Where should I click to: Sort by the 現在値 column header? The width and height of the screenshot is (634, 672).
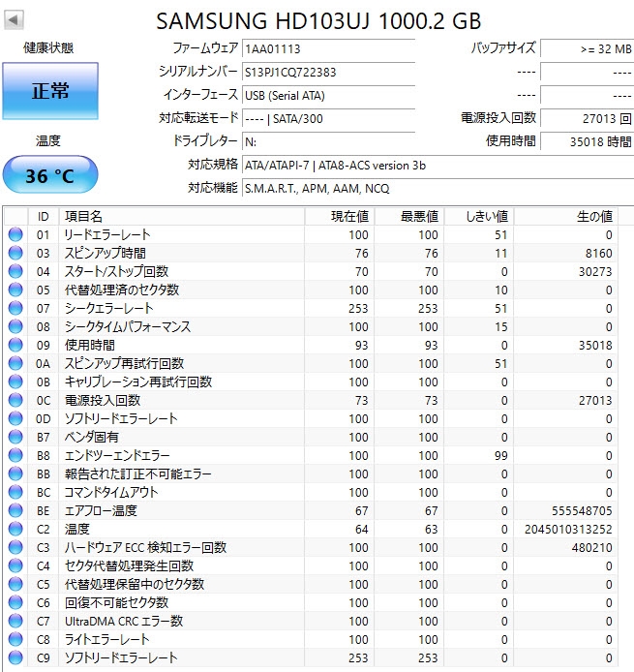click(x=340, y=217)
